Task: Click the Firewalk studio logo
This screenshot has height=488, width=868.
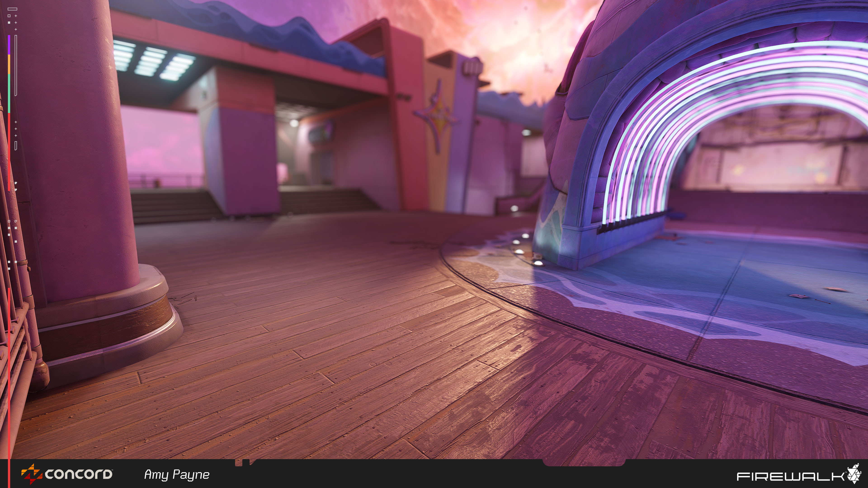Action: (x=799, y=474)
